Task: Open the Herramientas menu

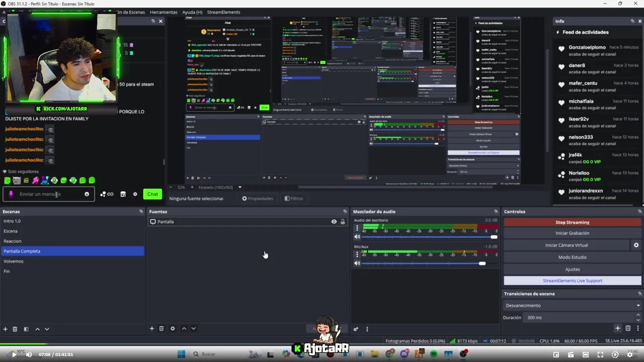Action: tap(164, 12)
